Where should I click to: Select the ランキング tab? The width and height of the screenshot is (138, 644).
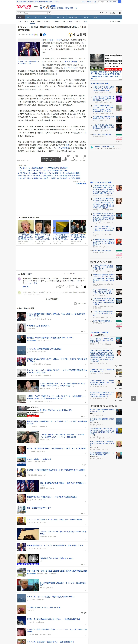(x=86, y=17)
